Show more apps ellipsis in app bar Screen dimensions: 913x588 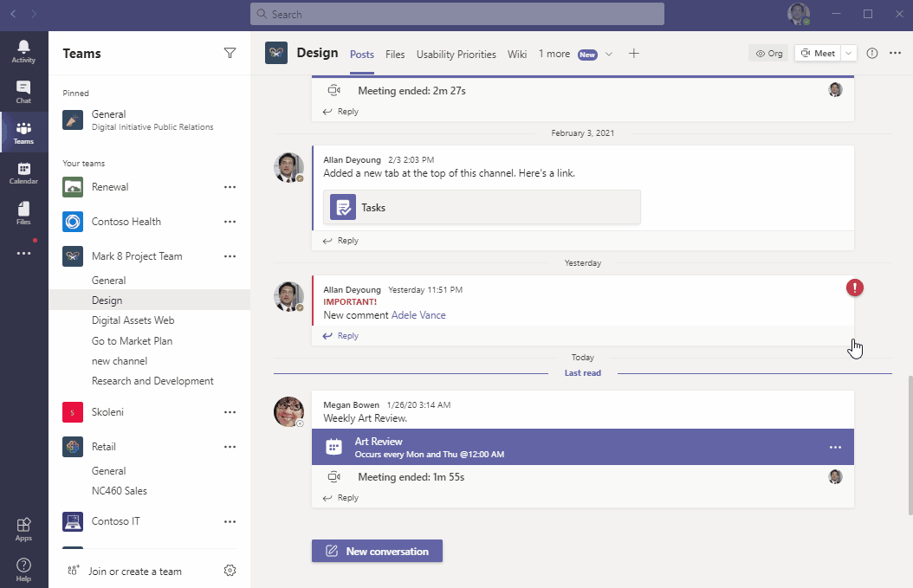(x=23, y=253)
